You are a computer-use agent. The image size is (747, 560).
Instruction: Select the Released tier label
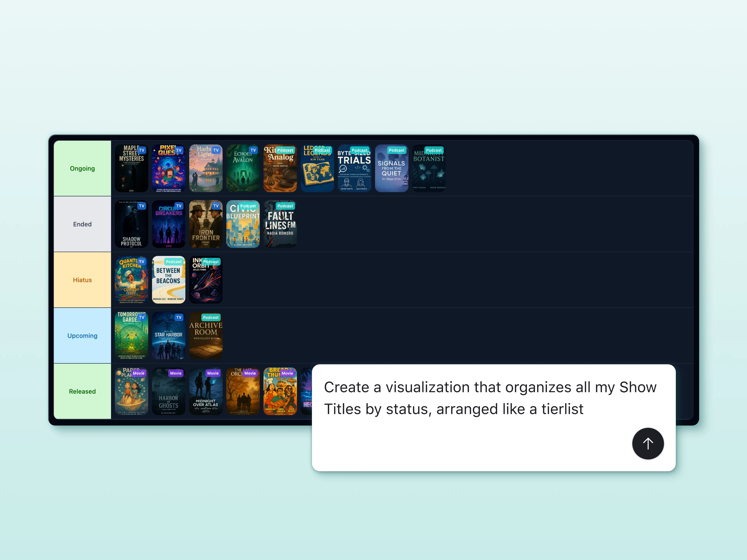click(x=82, y=391)
